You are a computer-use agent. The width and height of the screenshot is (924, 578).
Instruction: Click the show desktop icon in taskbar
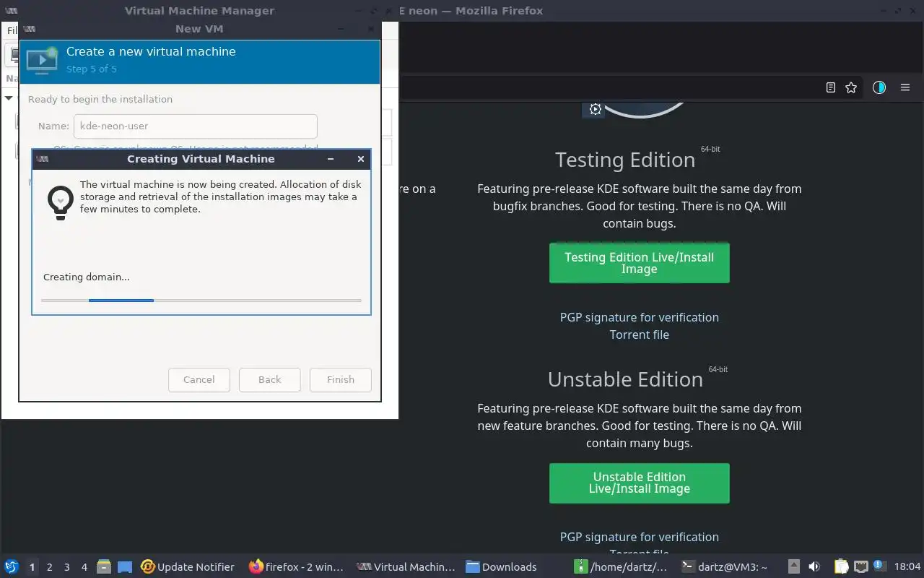pyautogui.click(x=125, y=566)
